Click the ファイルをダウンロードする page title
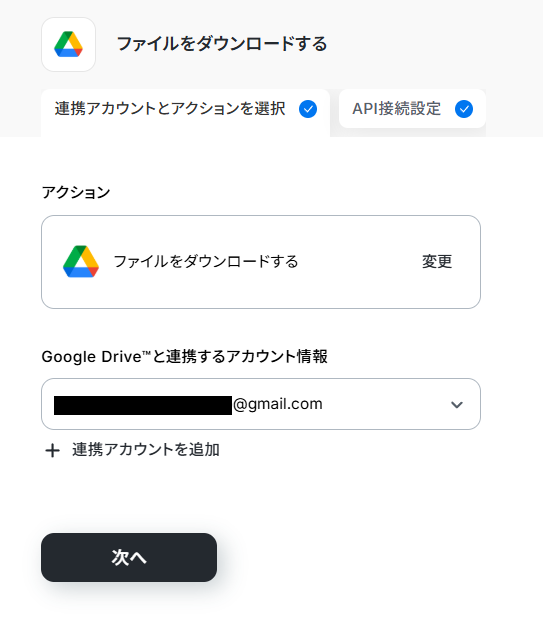The image size is (543, 620). coord(222,44)
